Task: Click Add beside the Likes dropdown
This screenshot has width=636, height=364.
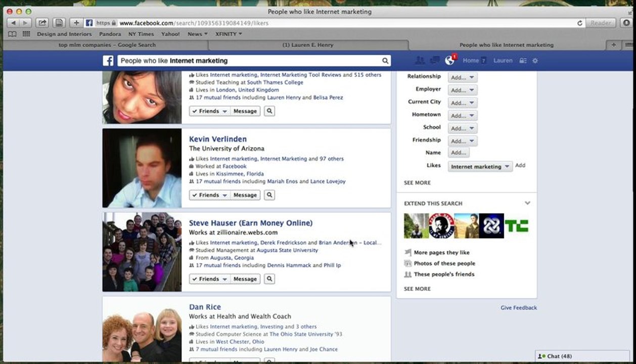Action: coord(520,165)
